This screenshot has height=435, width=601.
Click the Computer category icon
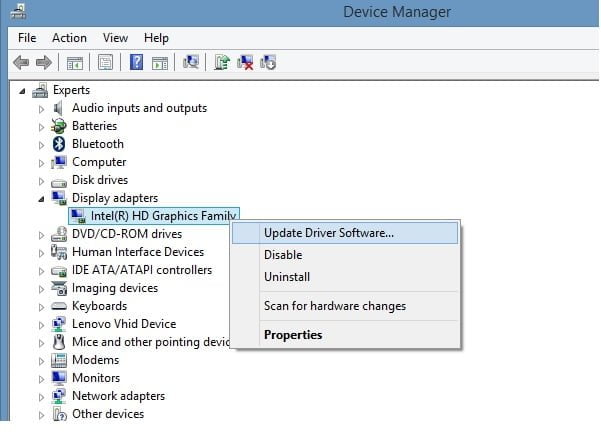(59, 162)
